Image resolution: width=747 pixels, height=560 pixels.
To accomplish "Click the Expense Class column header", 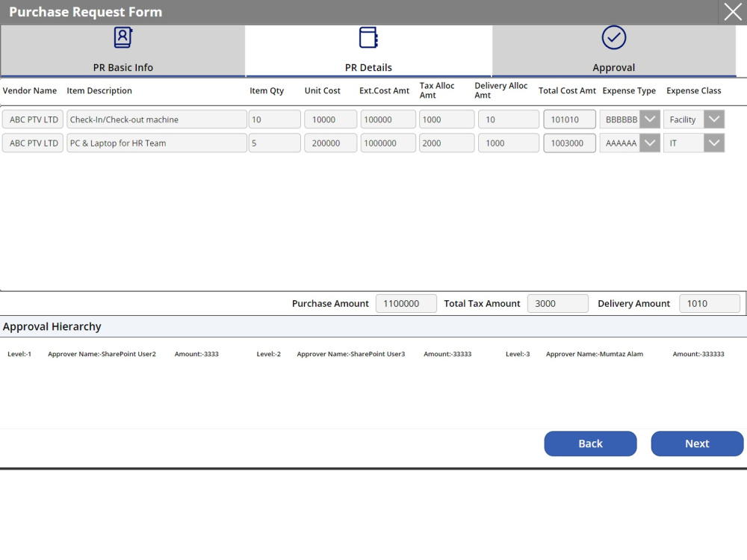I will (694, 90).
